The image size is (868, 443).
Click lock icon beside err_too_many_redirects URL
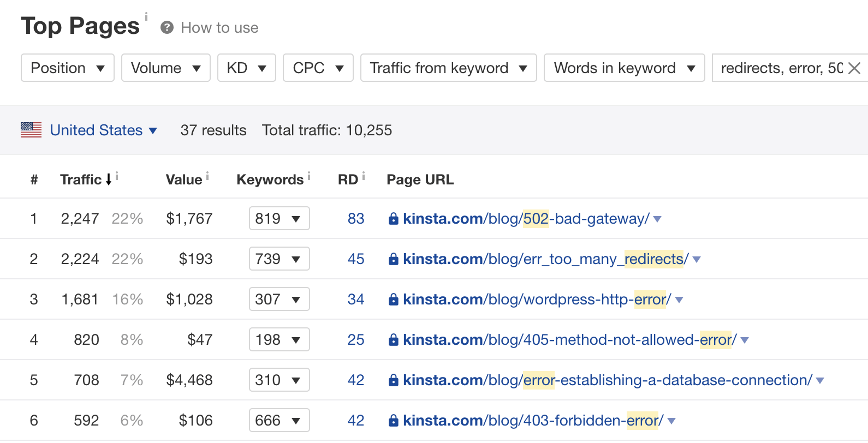click(393, 259)
